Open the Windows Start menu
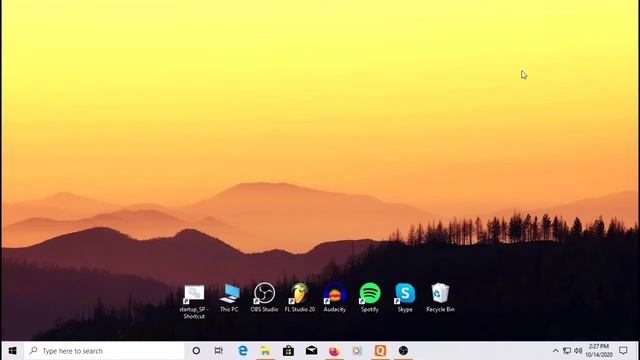This screenshot has height=360, width=640. pyautogui.click(x=12, y=351)
